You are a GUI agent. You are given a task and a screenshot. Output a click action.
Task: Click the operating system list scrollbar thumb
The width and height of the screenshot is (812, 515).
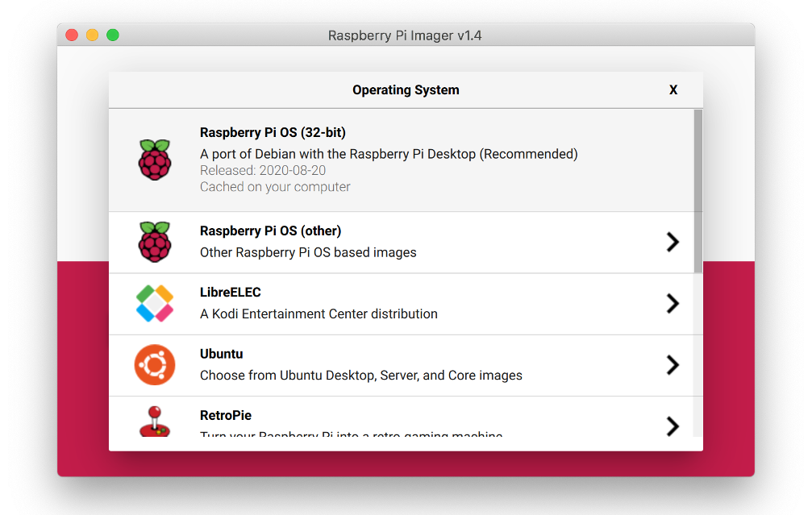pyautogui.click(x=698, y=191)
